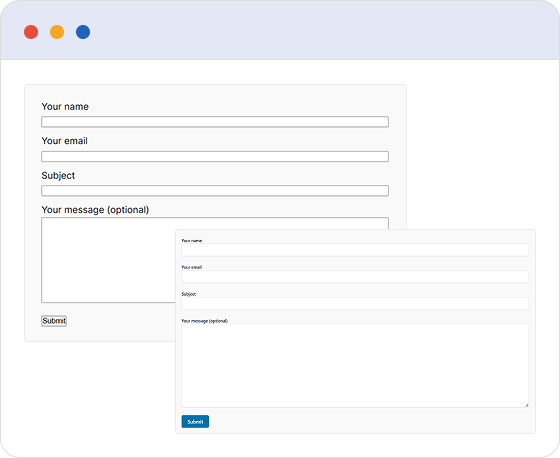Click the blue Submit button
Image resolution: width=560 pixels, height=458 pixels.
195,422
